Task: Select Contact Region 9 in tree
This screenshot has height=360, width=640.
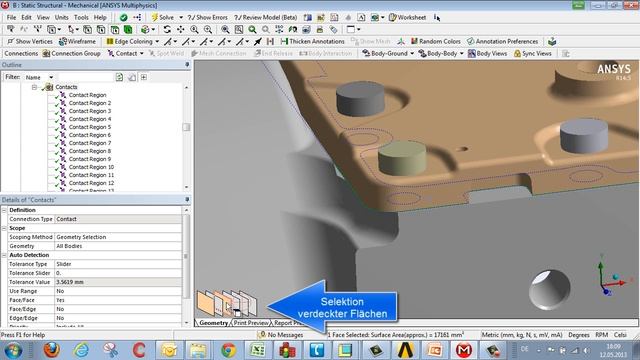Action: [x=90, y=159]
